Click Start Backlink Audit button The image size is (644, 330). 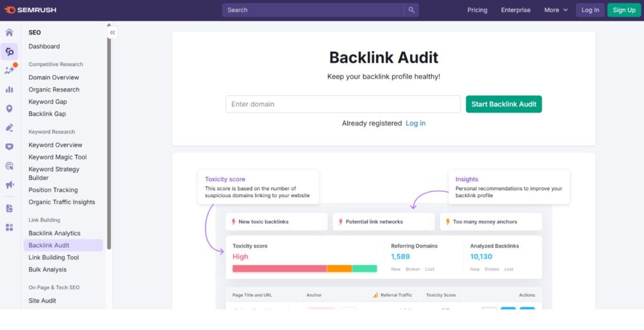(504, 104)
